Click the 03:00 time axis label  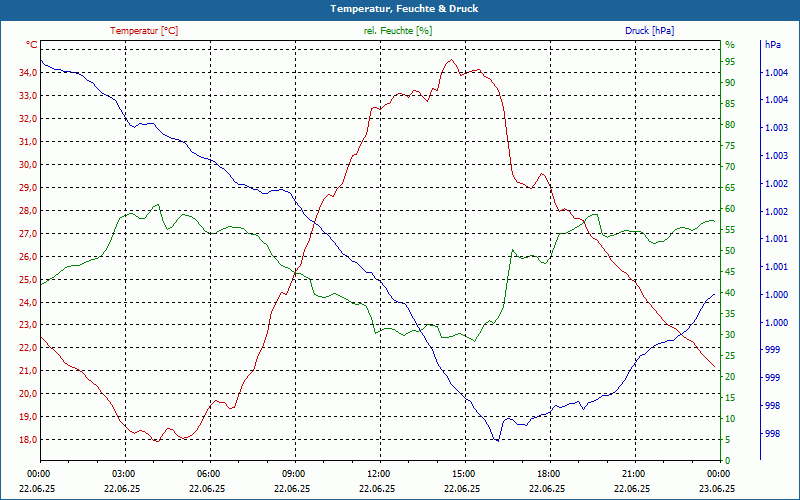point(123,473)
